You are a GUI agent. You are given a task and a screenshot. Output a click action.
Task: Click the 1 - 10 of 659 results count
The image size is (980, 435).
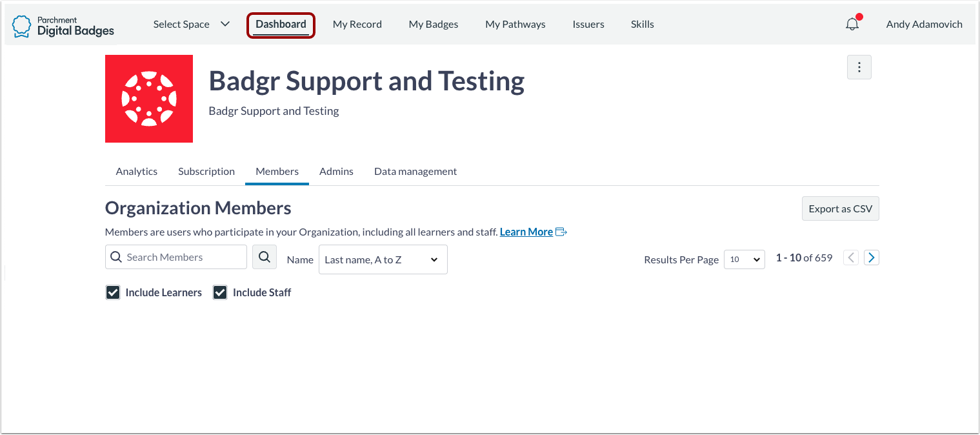pos(804,258)
